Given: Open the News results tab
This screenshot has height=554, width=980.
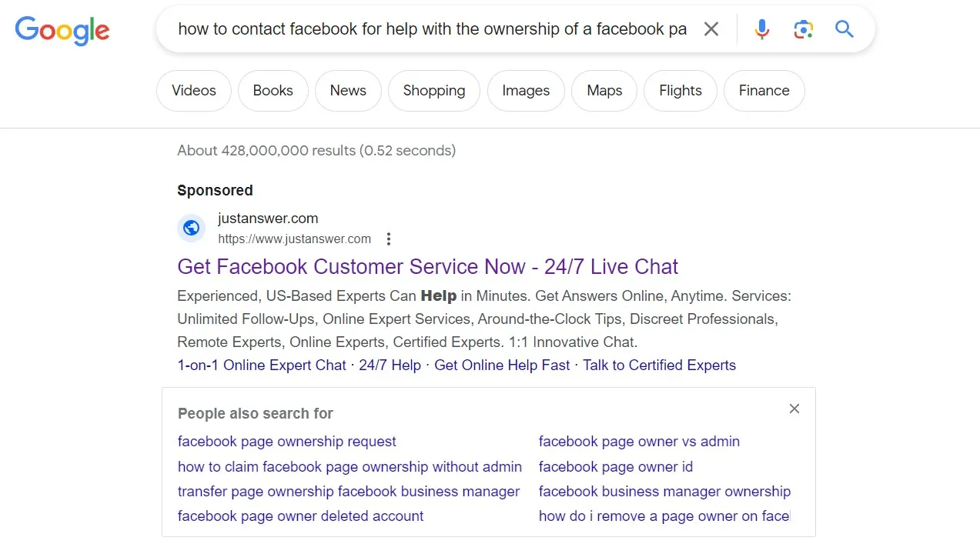Looking at the screenshot, I should click(348, 91).
